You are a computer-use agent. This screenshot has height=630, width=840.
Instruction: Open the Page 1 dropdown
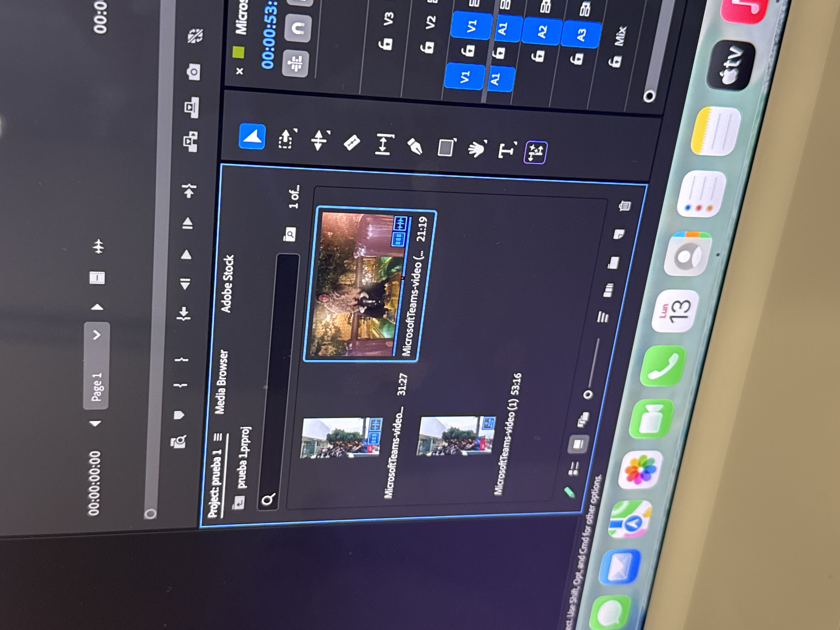97,365
